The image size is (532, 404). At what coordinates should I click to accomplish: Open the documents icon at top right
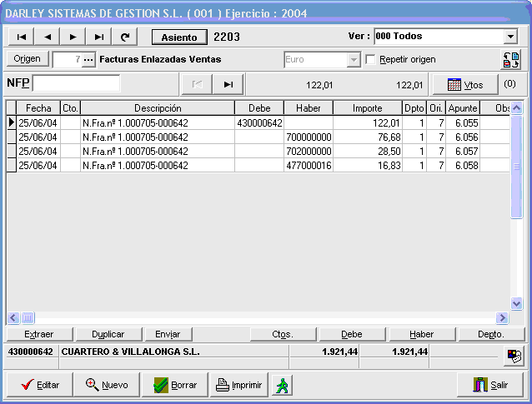coord(511,60)
